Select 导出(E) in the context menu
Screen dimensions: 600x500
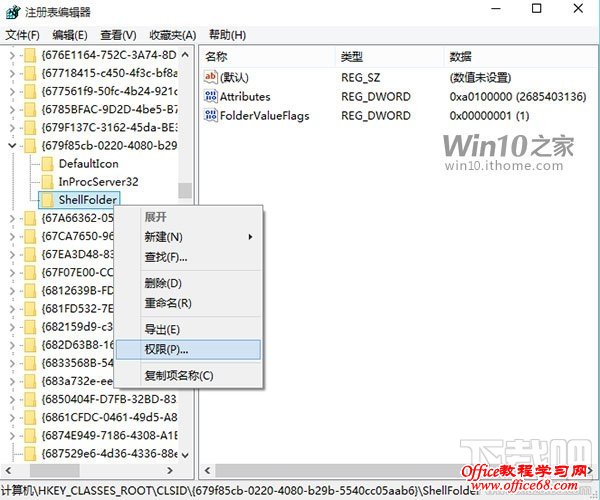coord(188,329)
